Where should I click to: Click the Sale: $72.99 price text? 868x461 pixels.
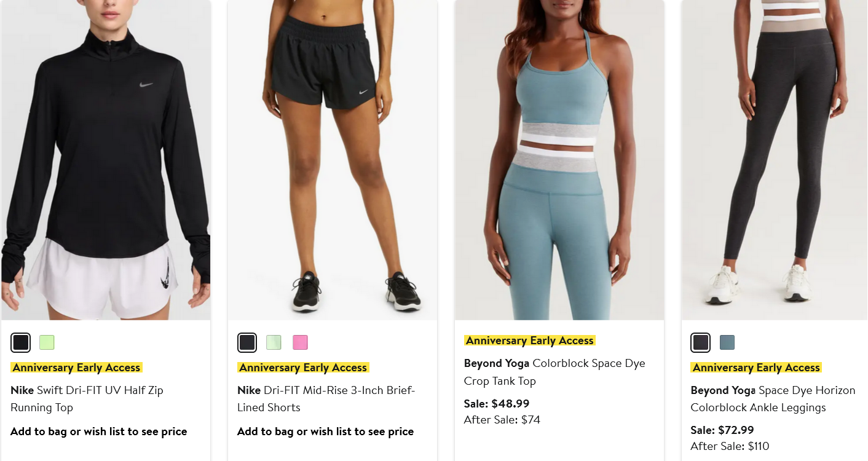click(722, 430)
